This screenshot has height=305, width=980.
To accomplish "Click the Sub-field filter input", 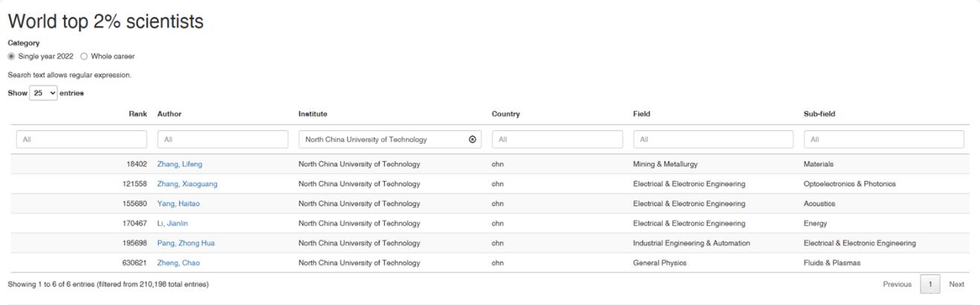I will pos(883,139).
